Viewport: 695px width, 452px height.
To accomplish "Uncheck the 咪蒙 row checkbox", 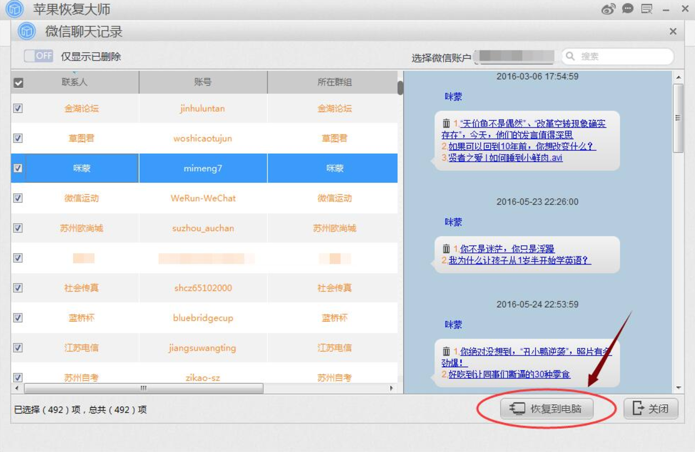I will coord(18,168).
